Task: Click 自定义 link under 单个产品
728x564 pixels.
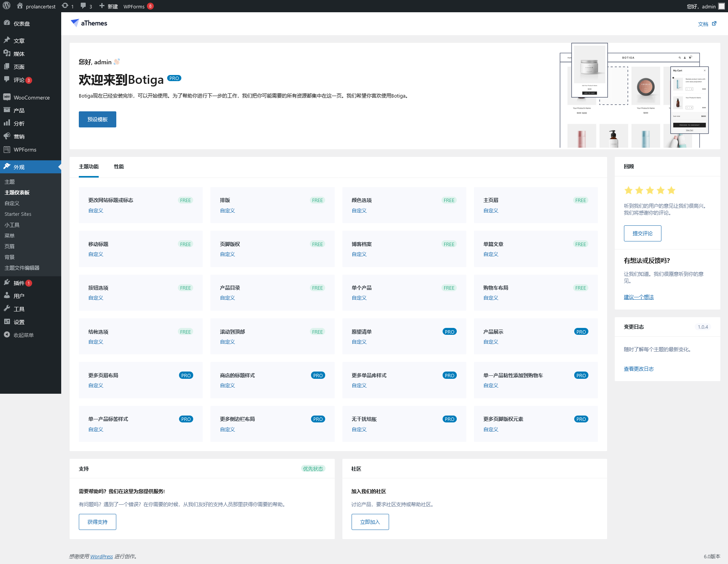Action: pos(359,298)
